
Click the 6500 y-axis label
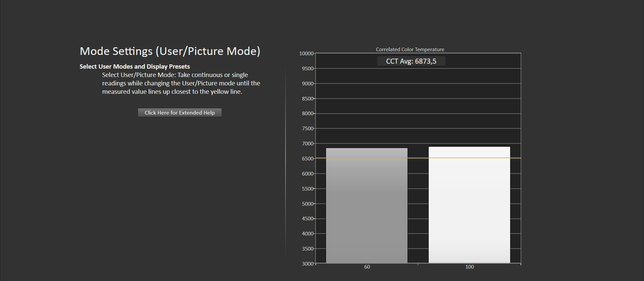[x=308, y=159]
